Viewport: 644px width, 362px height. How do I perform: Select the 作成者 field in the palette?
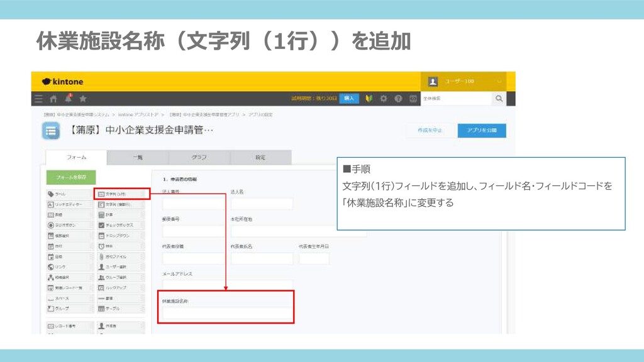[x=121, y=326]
